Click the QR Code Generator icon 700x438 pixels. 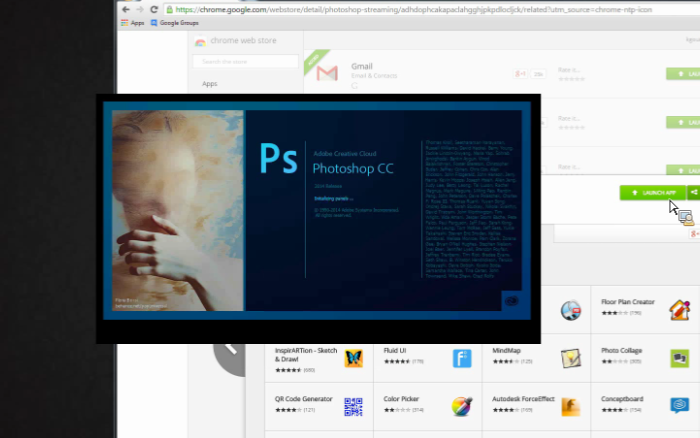pyautogui.click(x=353, y=406)
